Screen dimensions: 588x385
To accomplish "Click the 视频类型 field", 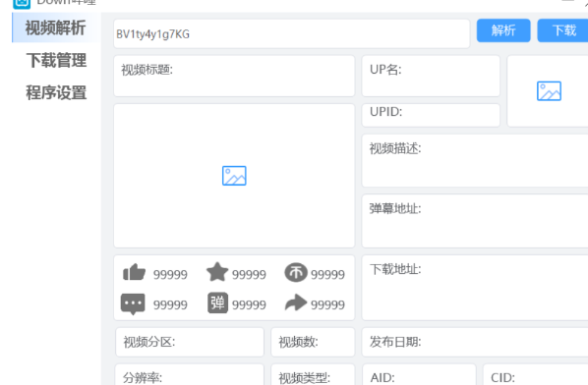I will (x=313, y=375).
